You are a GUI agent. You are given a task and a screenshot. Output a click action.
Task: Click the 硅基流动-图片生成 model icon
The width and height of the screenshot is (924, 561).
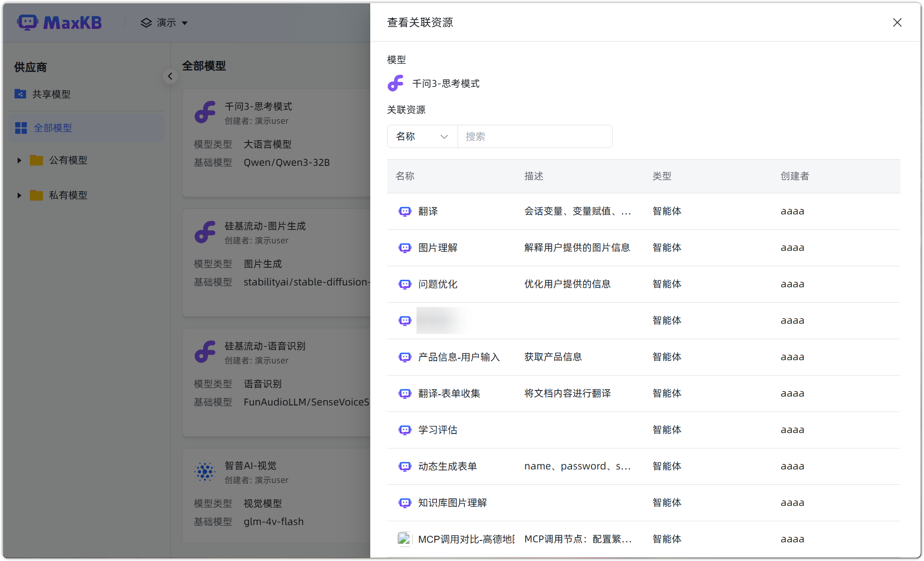[205, 232]
